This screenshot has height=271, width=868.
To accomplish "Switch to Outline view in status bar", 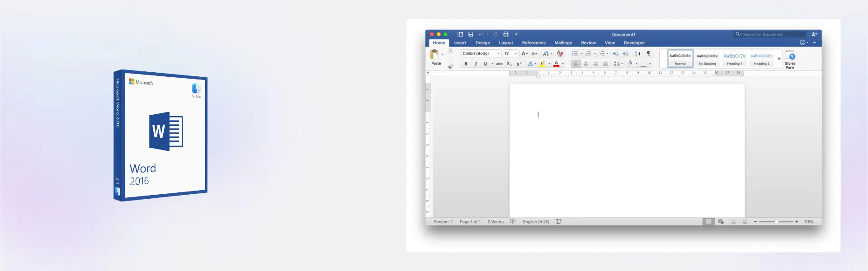I will 733,221.
